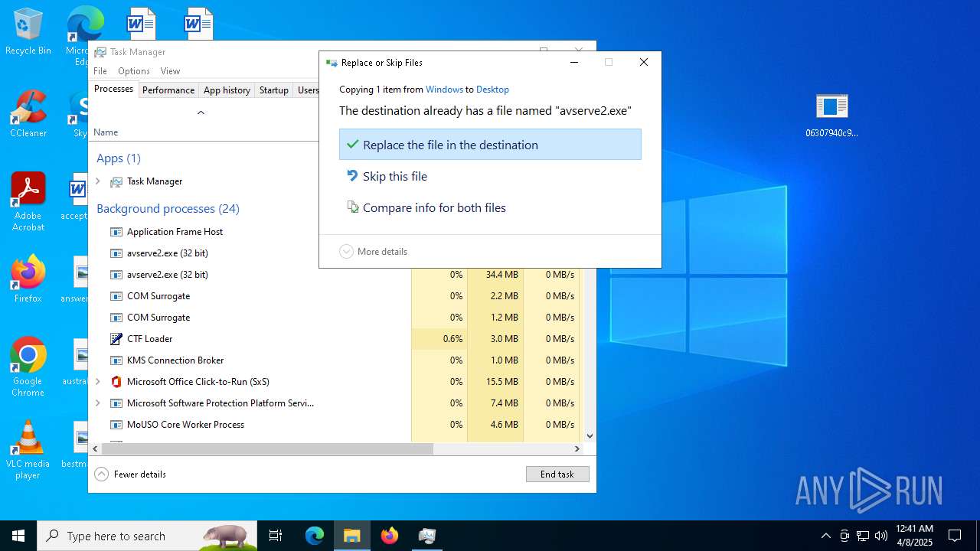The image size is (980, 551).
Task: Open Task View from taskbar
Action: [x=276, y=536]
